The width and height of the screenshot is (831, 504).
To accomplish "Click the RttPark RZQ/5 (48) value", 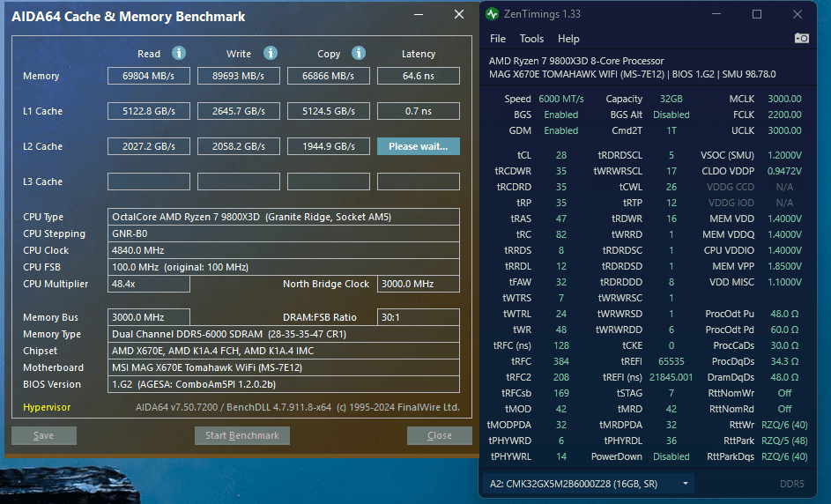I will [784, 441].
